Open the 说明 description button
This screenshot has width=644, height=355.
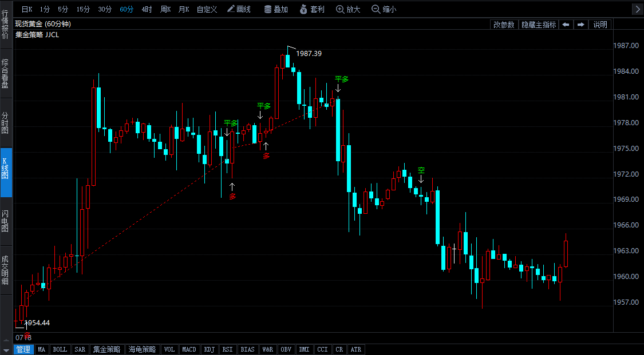[x=600, y=25]
